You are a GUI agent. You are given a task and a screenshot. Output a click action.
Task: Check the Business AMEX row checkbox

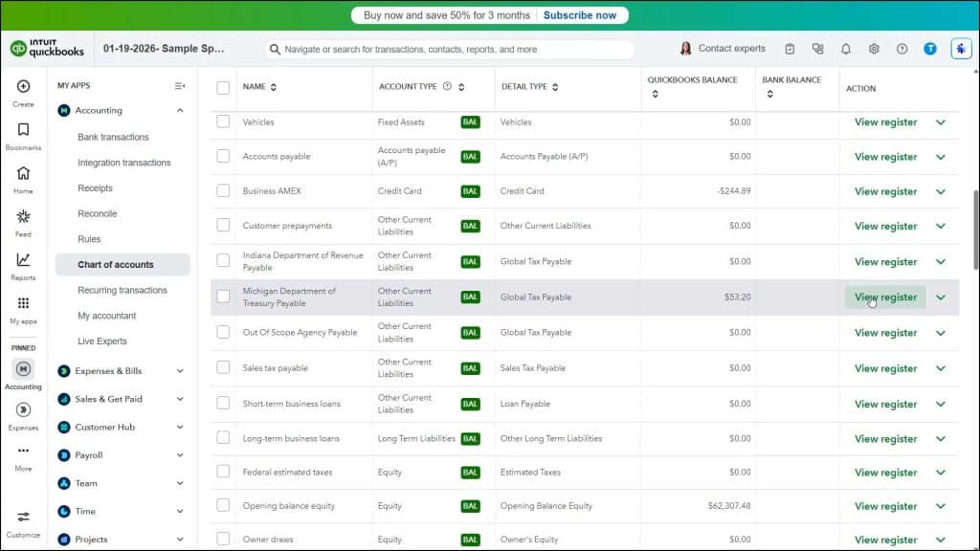[x=222, y=190]
